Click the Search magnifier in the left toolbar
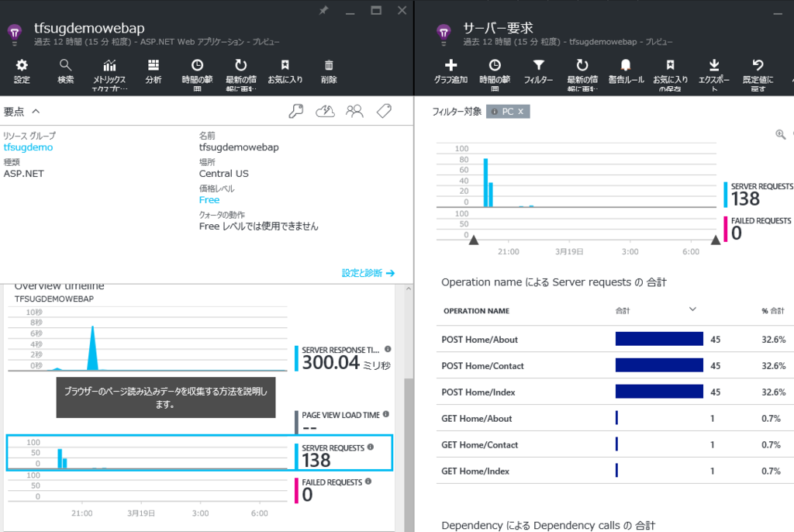Screen dimensions: 794x532 pyautogui.click(x=65, y=71)
